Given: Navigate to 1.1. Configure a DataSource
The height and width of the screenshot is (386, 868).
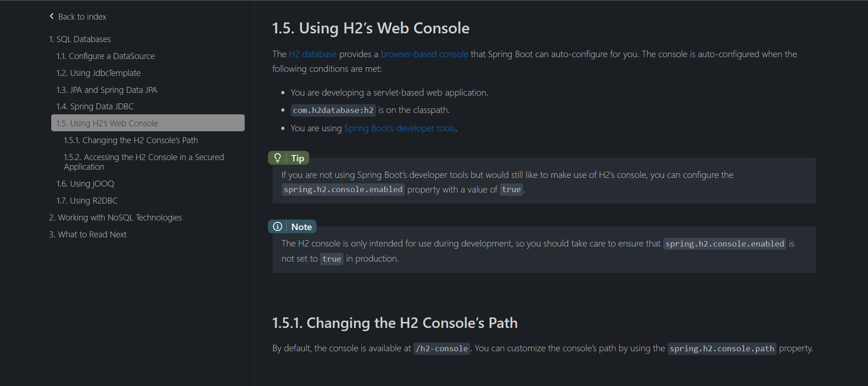Looking at the screenshot, I should pos(106,56).
